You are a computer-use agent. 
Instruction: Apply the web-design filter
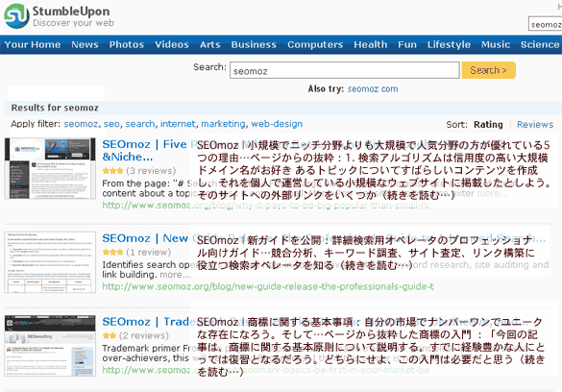click(277, 124)
